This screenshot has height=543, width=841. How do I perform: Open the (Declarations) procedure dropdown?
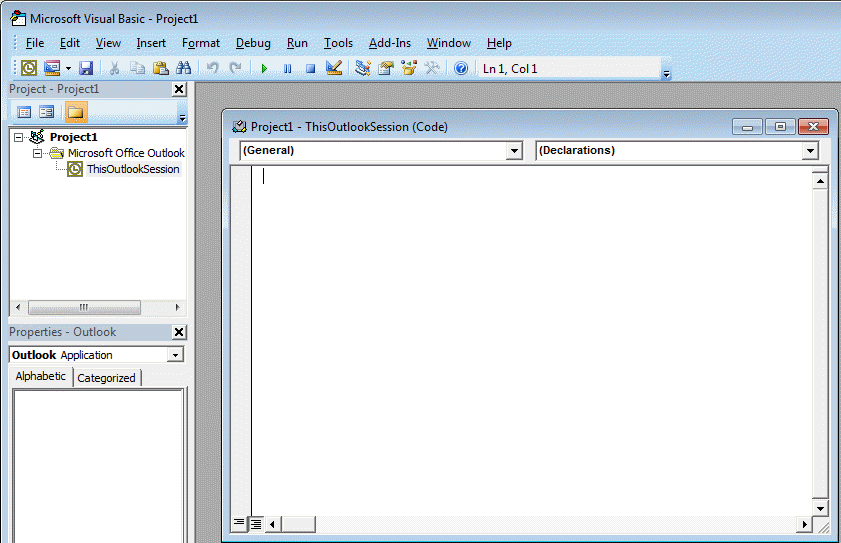(x=810, y=151)
